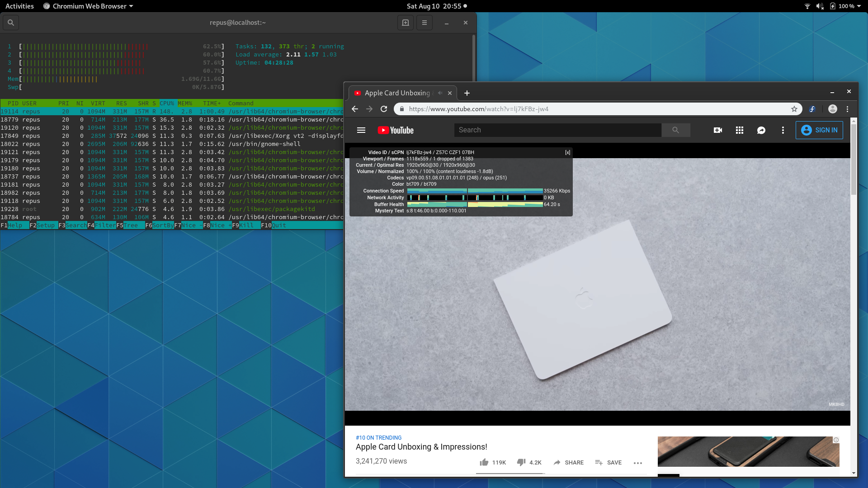Click the SIGN IN button
The image size is (868, 488).
click(x=819, y=130)
